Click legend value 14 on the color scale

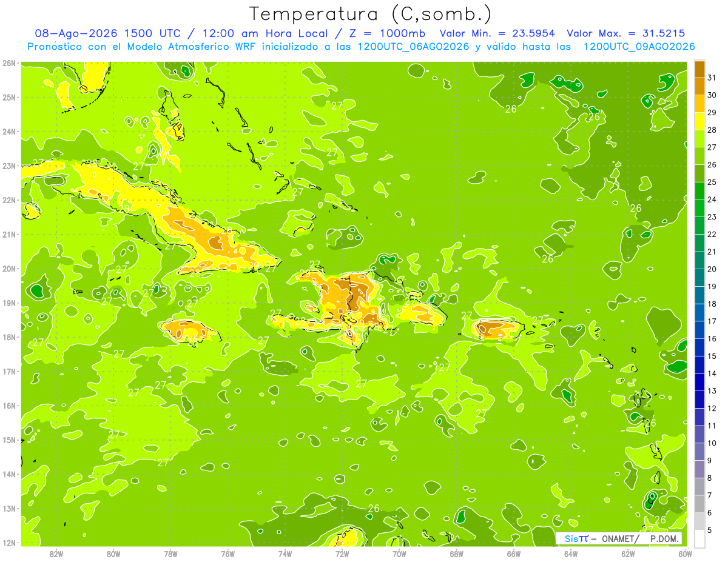coord(712,373)
